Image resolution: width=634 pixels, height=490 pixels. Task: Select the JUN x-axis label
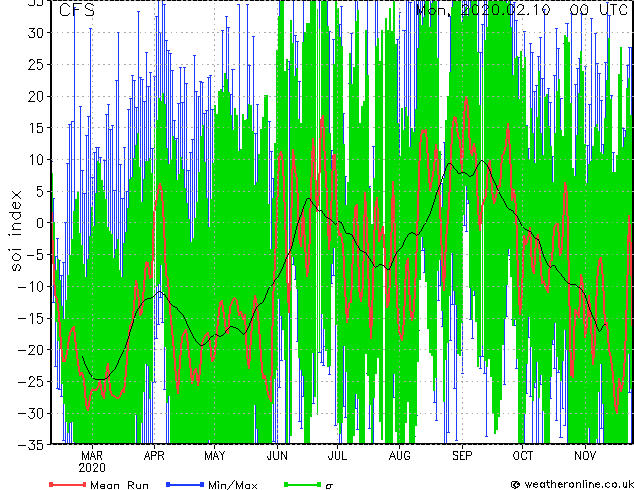(277, 456)
